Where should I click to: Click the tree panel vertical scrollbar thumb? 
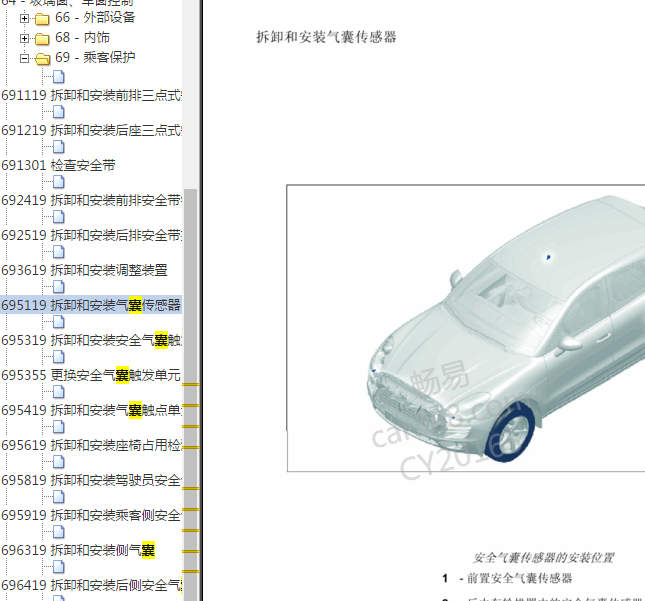[190, 395]
